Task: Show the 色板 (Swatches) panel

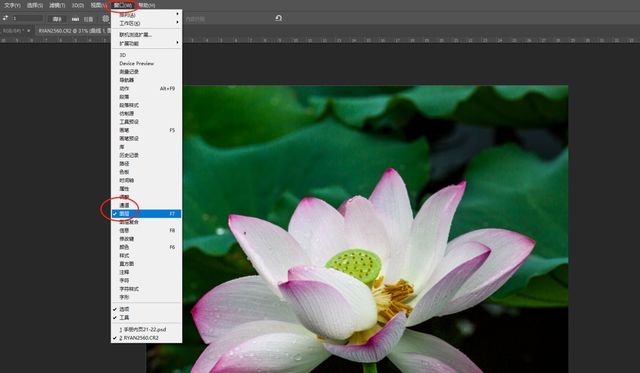Action: coord(147,172)
